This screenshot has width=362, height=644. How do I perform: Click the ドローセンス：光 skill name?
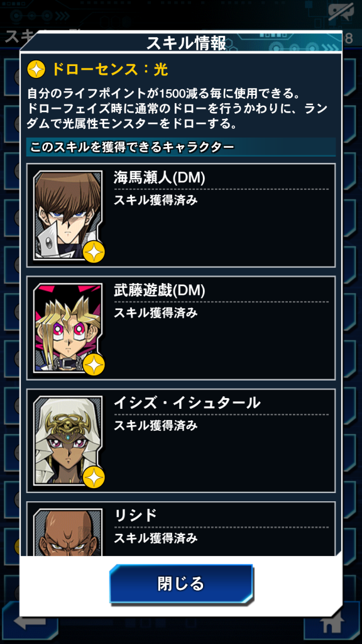(x=109, y=70)
